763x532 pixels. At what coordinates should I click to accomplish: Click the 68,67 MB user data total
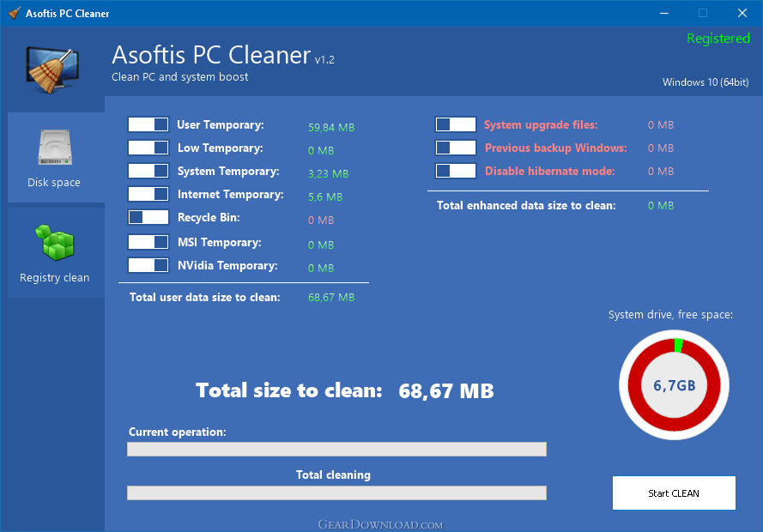[331, 298]
